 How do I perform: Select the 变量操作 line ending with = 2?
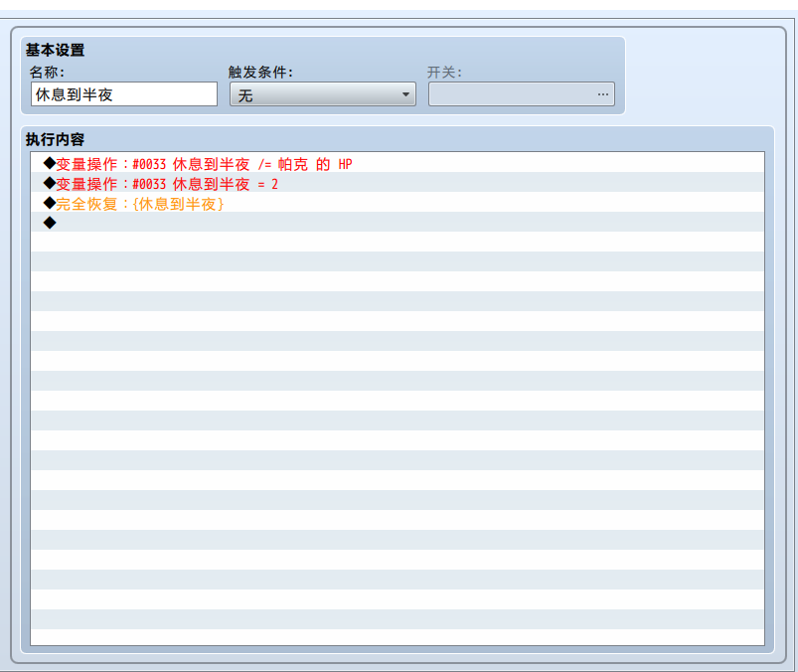point(398,183)
